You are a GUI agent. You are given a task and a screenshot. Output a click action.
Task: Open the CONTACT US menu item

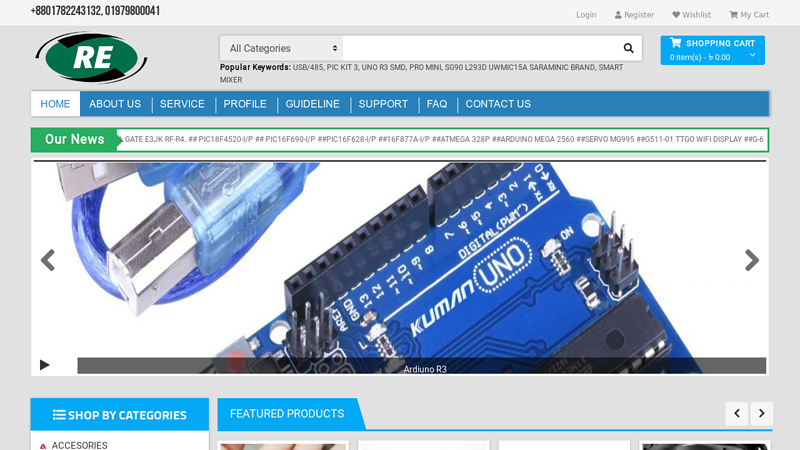pyautogui.click(x=498, y=104)
